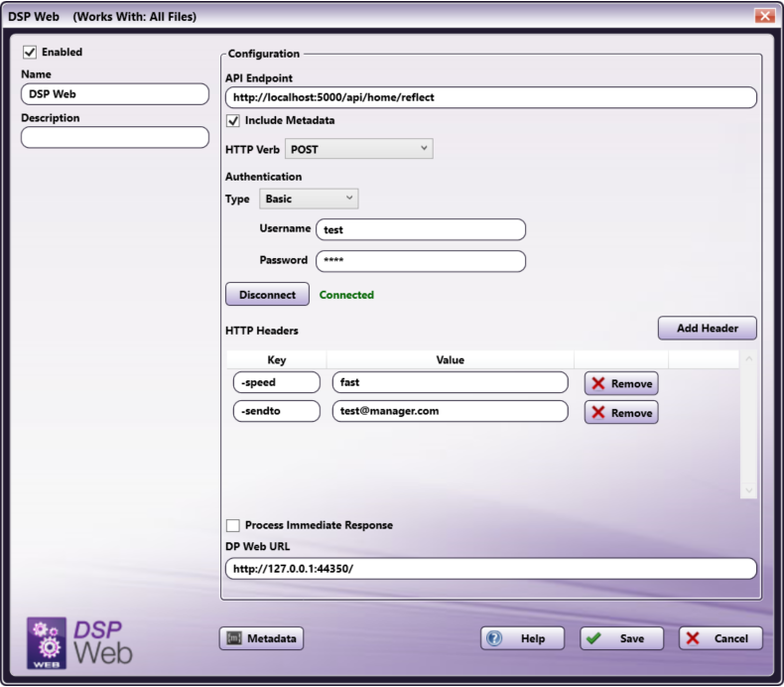Click the blue question mark Help icon
Viewport: 784px width, 687px height.
coord(494,638)
